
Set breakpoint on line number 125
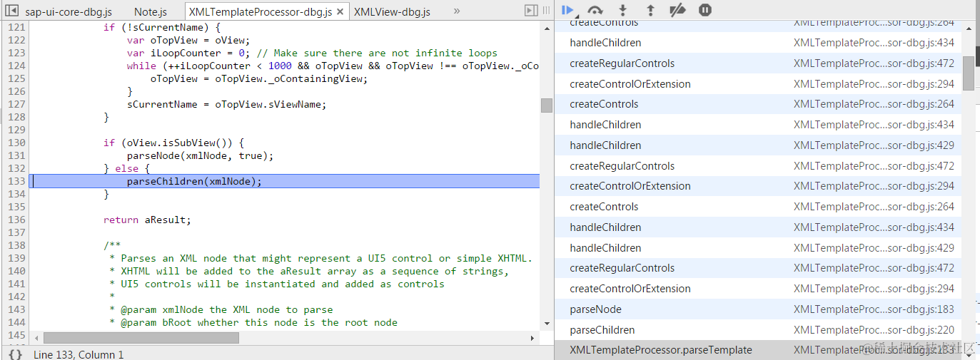click(15, 78)
